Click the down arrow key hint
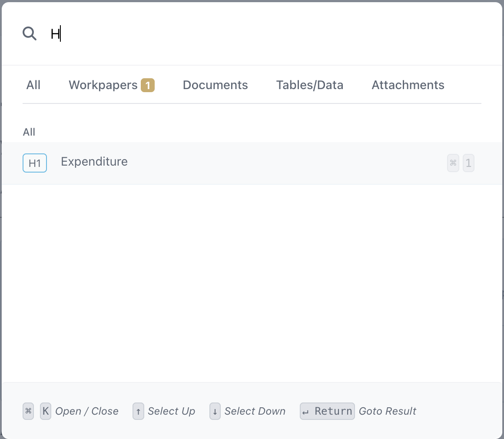The image size is (504, 439). click(215, 411)
